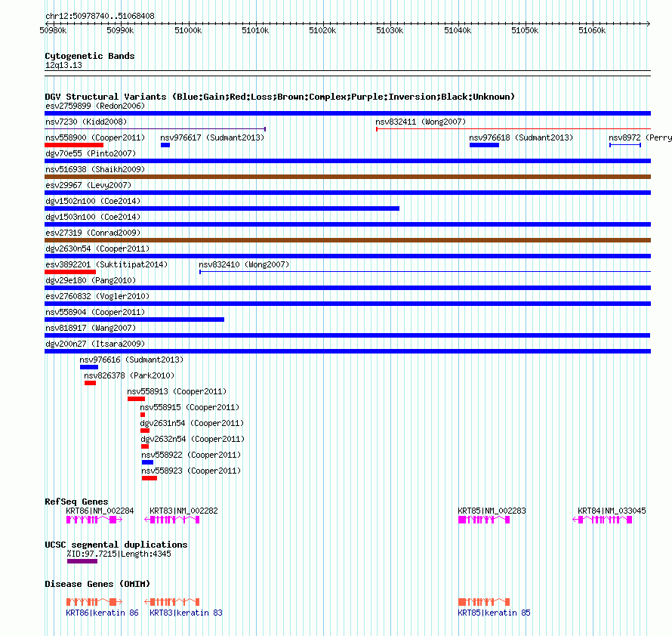Click the dgv2631n54 (Cooper2011) label
The image size is (672, 636).
(192, 423)
